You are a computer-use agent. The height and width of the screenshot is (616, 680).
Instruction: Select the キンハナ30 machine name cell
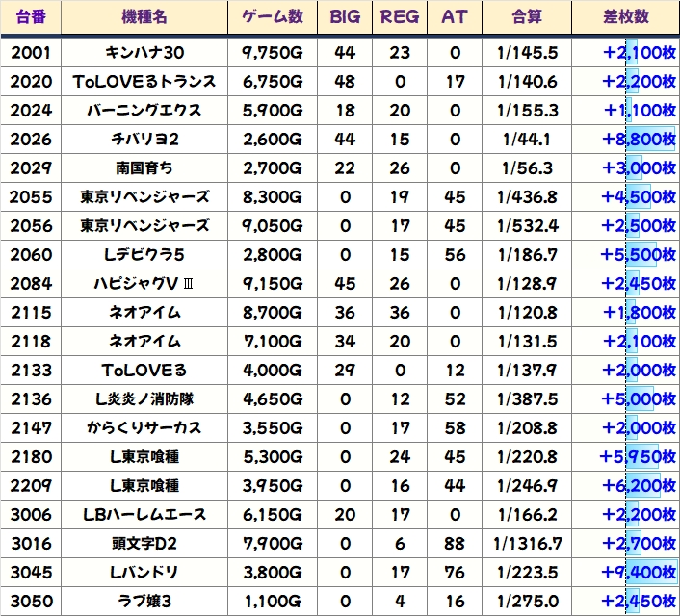point(144,52)
